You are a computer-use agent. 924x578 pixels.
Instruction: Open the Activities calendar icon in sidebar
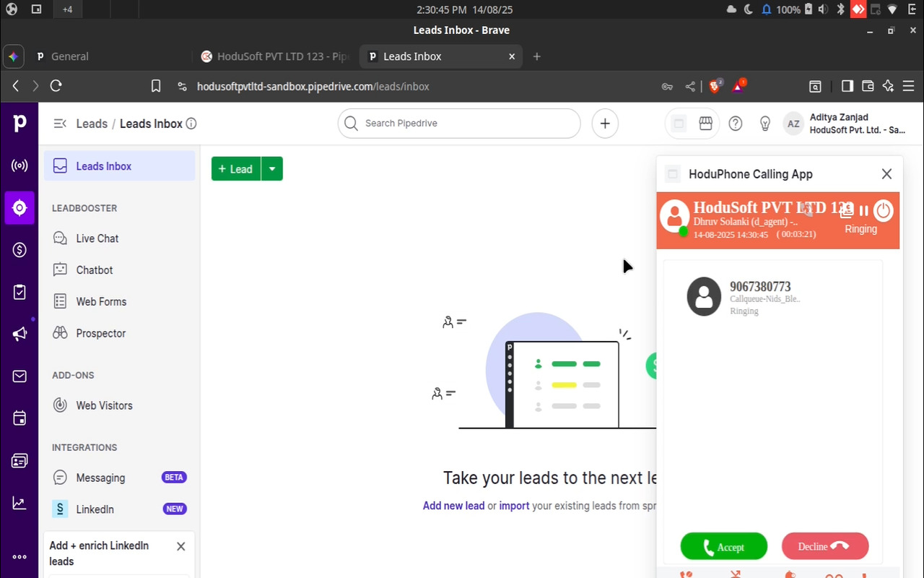19,418
